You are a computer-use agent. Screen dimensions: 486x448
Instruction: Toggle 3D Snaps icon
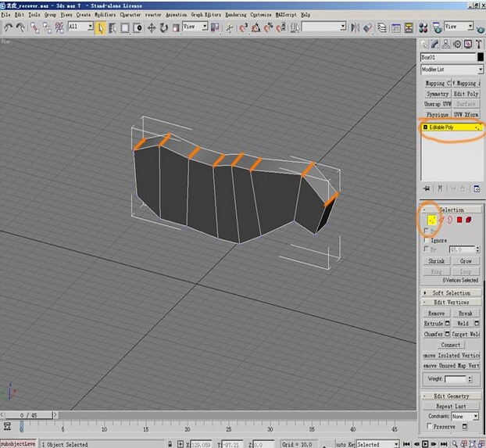point(244,28)
